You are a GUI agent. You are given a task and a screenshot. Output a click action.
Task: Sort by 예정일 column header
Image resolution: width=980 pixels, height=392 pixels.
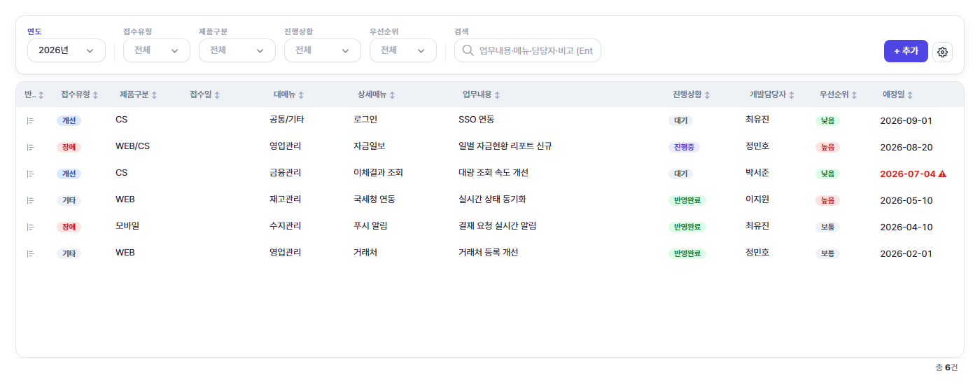[897, 94]
